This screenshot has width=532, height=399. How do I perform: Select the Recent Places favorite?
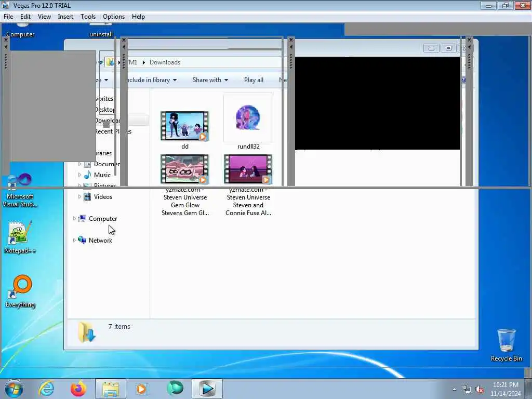click(113, 131)
